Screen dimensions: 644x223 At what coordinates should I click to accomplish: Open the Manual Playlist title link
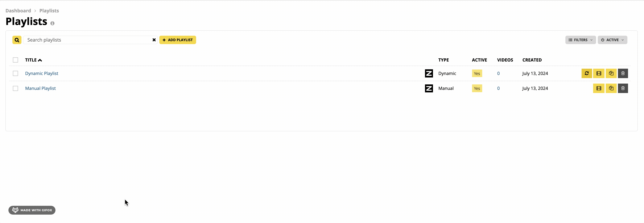(x=41, y=88)
